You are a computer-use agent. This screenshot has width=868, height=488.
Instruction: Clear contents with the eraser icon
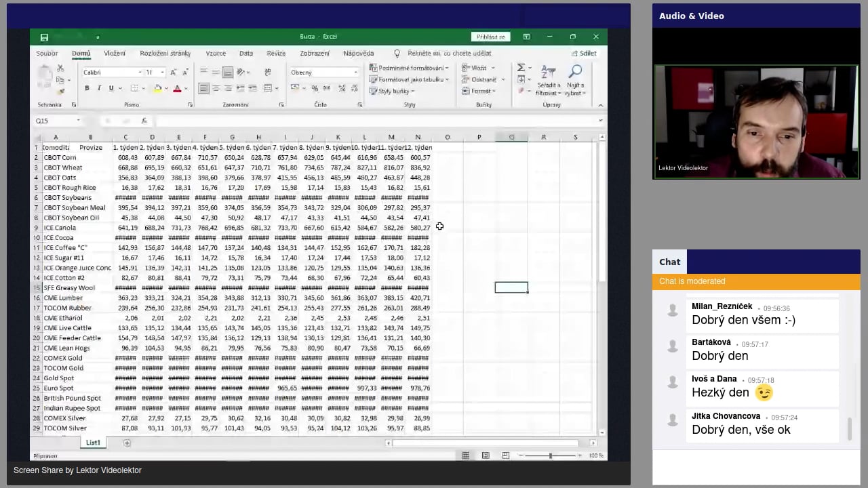point(521,91)
